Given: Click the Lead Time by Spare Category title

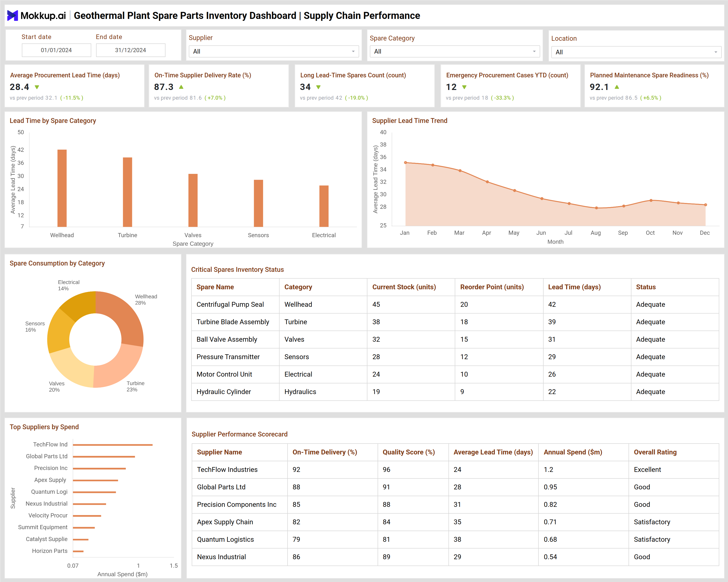Looking at the screenshot, I should point(53,121).
